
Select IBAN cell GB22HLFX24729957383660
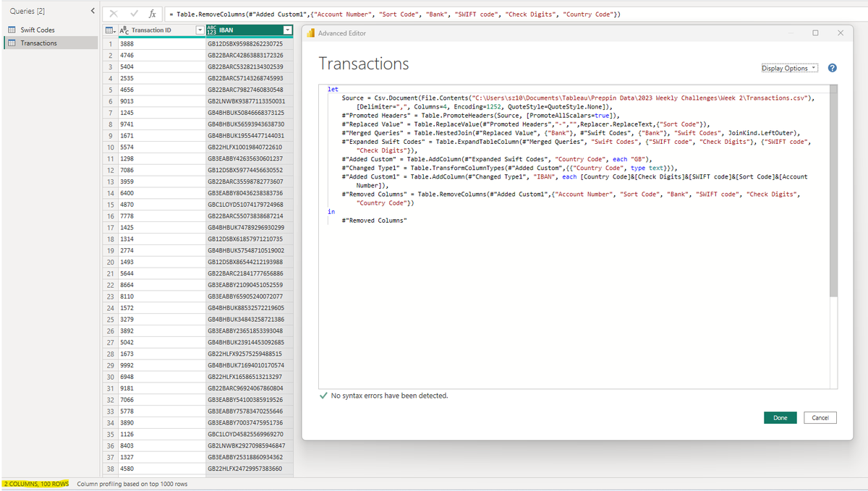point(249,468)
